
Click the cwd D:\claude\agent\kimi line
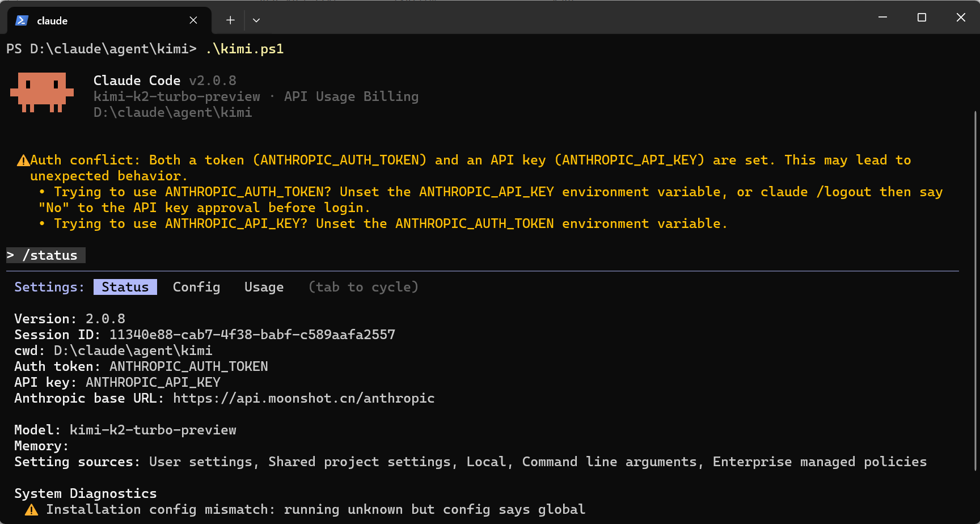(113, 350)
